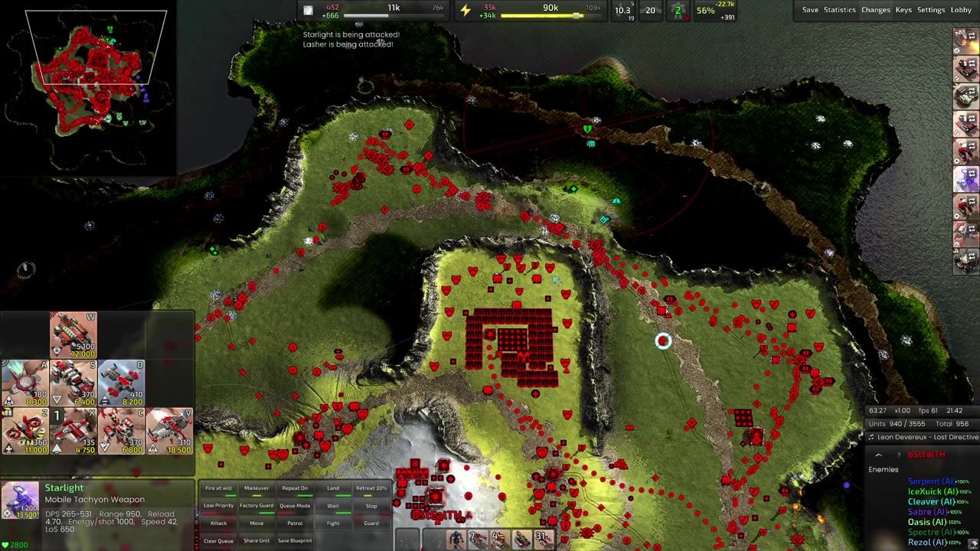Choose the build option with hotkey S
Viewport: 980px width, 551px height.
tap(73, 383)
